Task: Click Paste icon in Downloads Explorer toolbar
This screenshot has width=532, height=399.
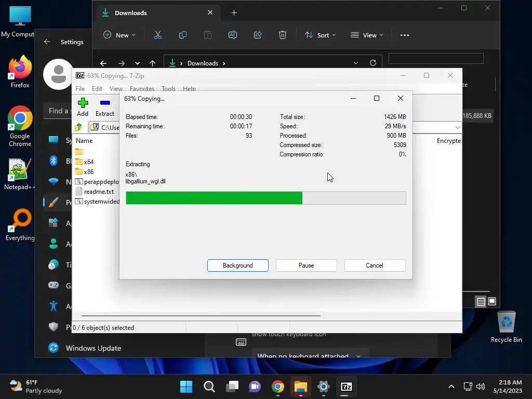Action: (208, 35)
